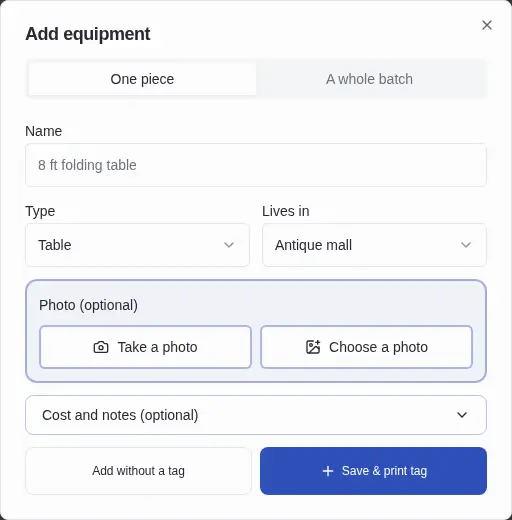Click Add without a tag
The image size is (512, 520).
(138, 471)
